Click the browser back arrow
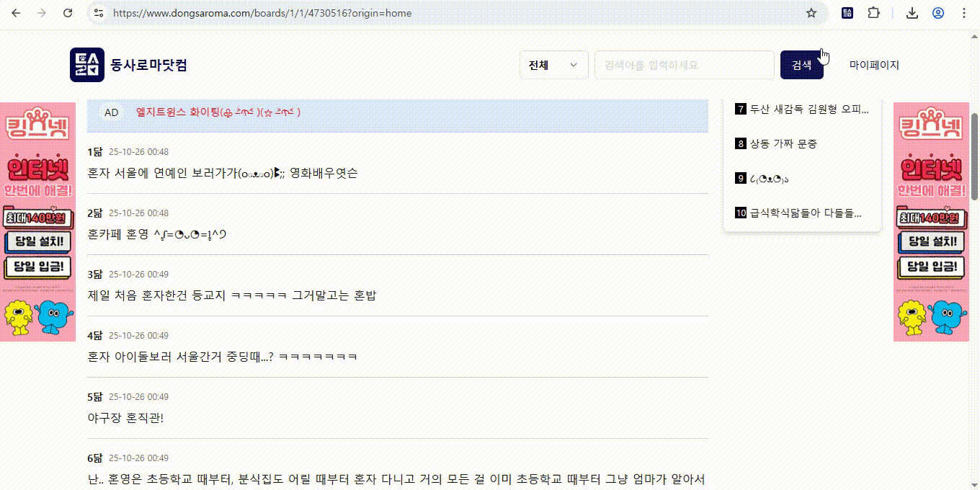This screenshot has height=490, width=980. (16, 13)
